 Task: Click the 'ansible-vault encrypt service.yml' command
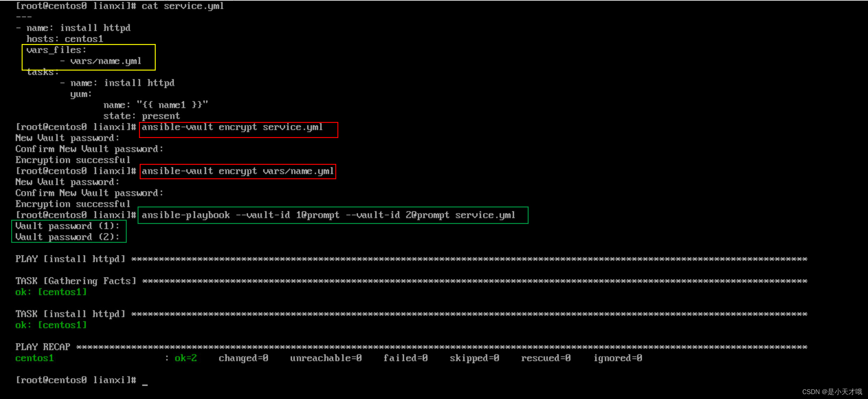pos(232,127)
